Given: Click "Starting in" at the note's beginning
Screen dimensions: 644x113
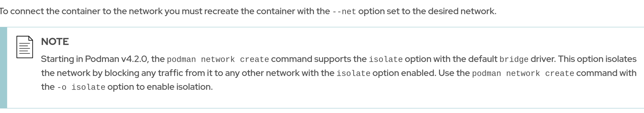Looking at the screenshot, I should [62, 59].
